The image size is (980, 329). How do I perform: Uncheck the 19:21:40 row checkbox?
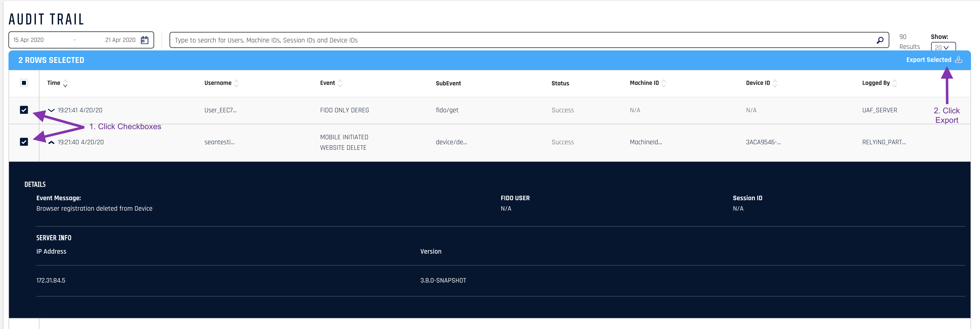coord(24,142)
